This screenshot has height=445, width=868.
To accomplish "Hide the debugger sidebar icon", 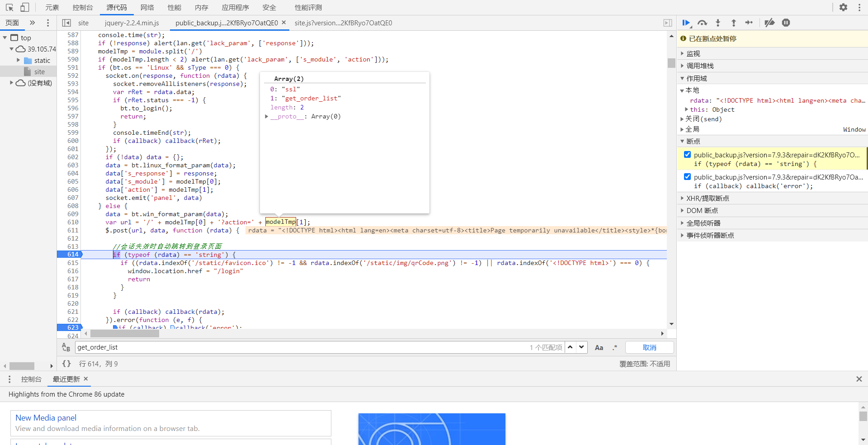I will pyautogui.click(x=668, y=23).
